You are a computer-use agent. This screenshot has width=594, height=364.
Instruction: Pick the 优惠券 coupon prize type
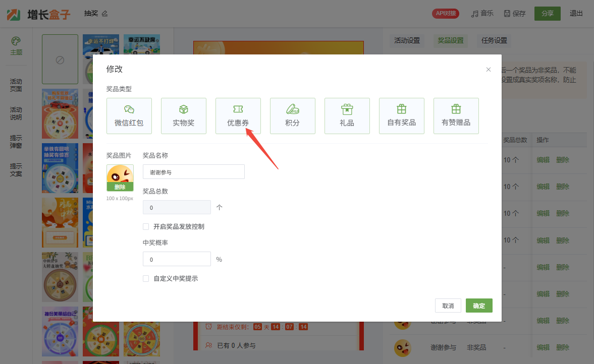point(238,116)
